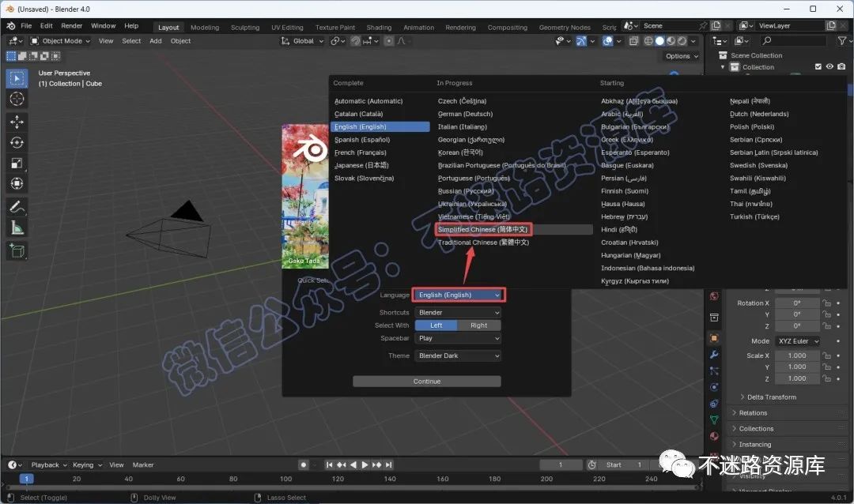Open the Object Data properties tab icon
Screen dimensions: 854x504
[714, 419]
